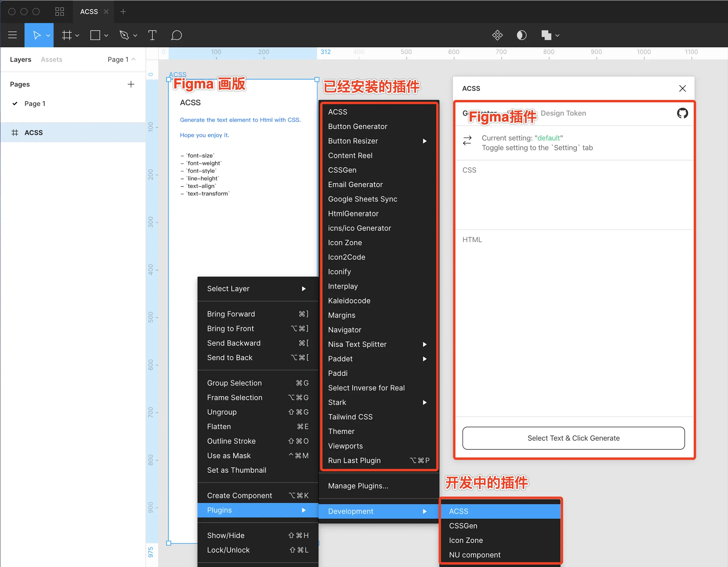Select the Frame tool
728x567 pixels.
(x=67, y=35)
